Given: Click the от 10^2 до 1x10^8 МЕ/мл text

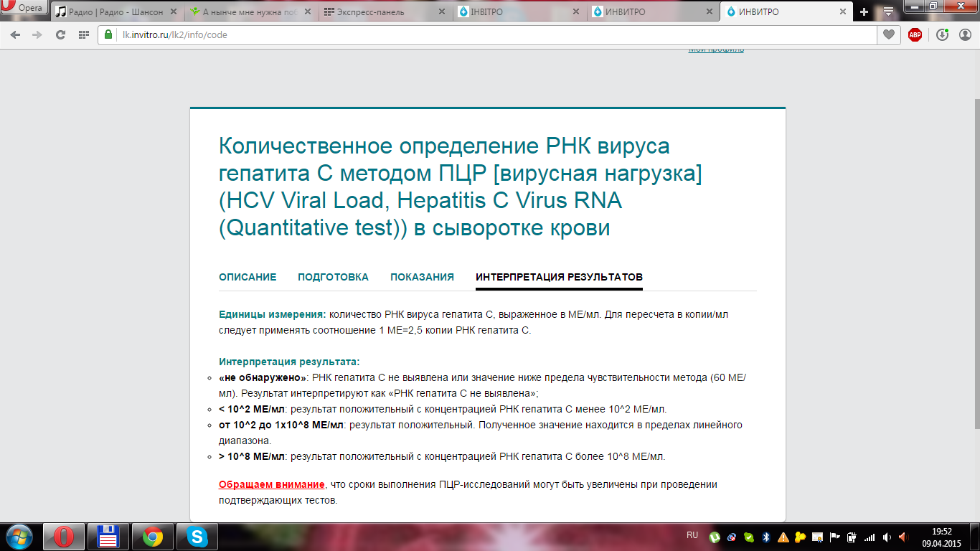Looking at the screenshot, I should [282, 425].
